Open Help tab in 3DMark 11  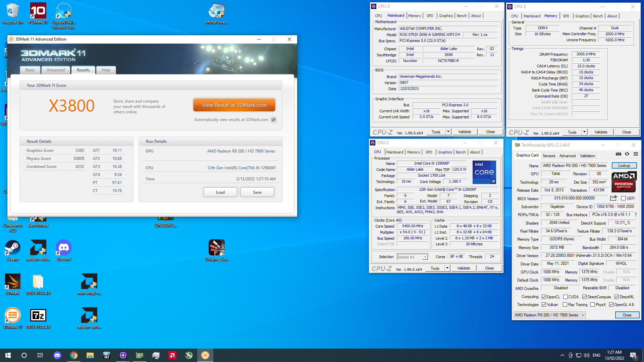click(106, 70)
